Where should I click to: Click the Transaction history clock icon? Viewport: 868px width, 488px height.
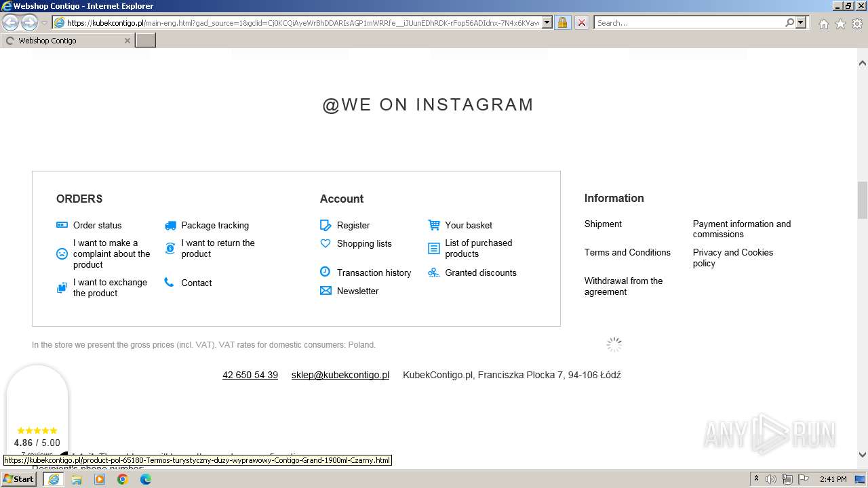coord(325,272)
